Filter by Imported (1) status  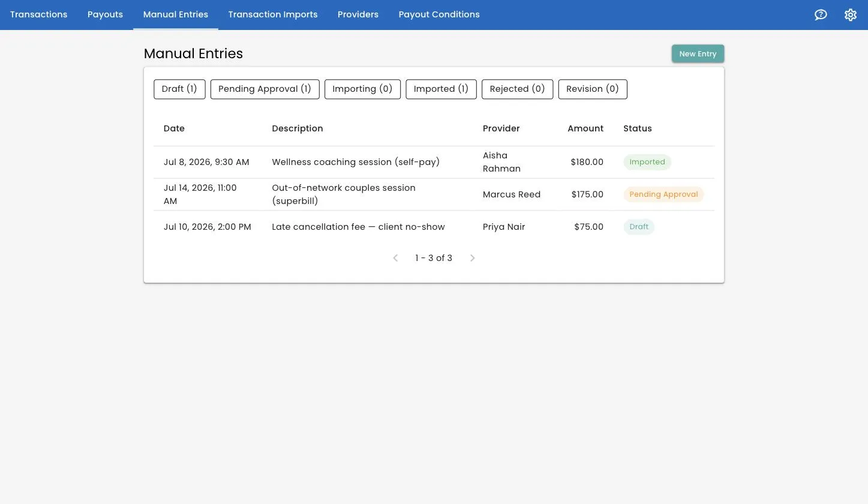point(441,89)
